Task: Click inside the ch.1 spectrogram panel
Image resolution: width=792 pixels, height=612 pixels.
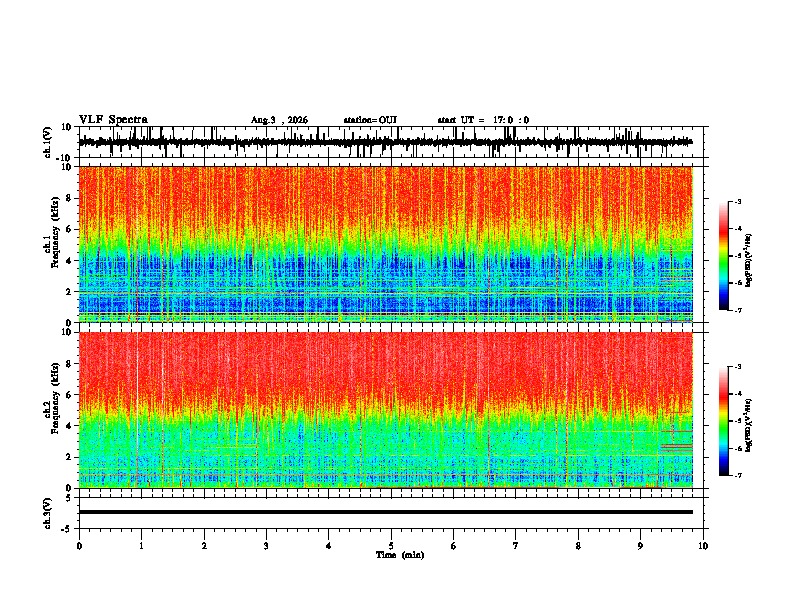Action: (386, 244)
